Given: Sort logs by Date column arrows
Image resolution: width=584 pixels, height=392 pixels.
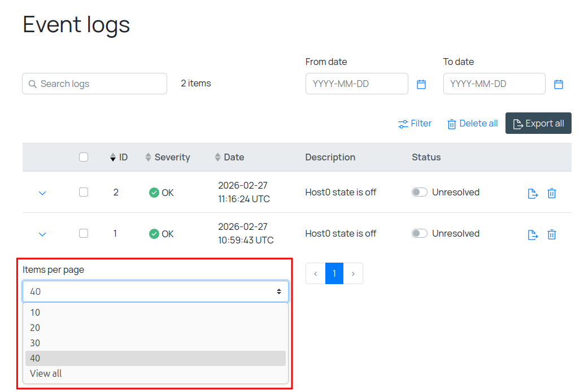Looking at the screenshot, I should [x=217, y=158].
